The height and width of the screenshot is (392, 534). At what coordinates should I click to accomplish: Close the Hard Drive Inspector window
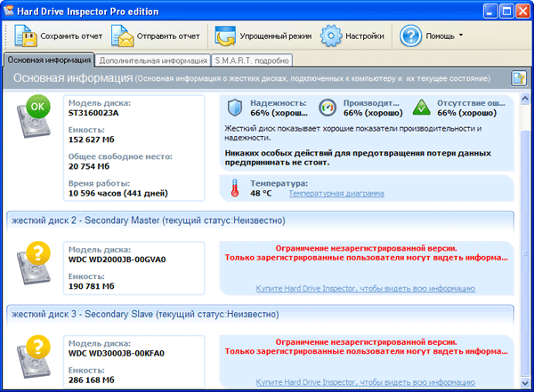pos(522,12)
